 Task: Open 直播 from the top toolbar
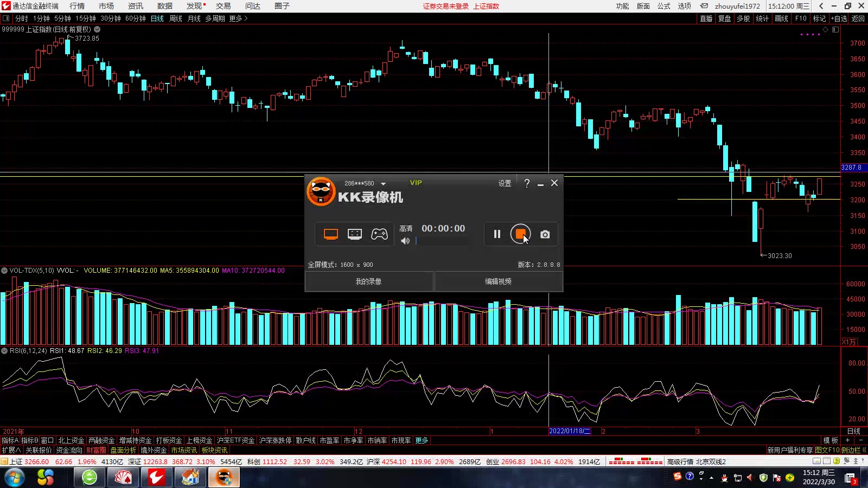coord(706,18)
